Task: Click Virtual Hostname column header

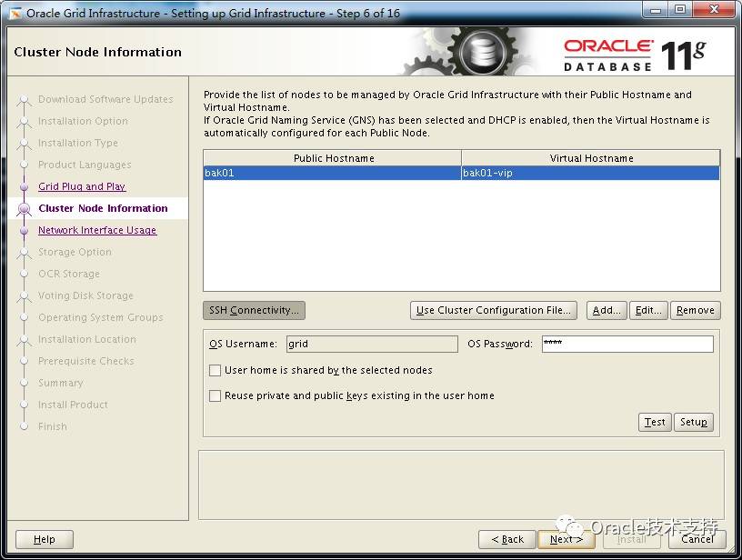Action: click(590, 158)
